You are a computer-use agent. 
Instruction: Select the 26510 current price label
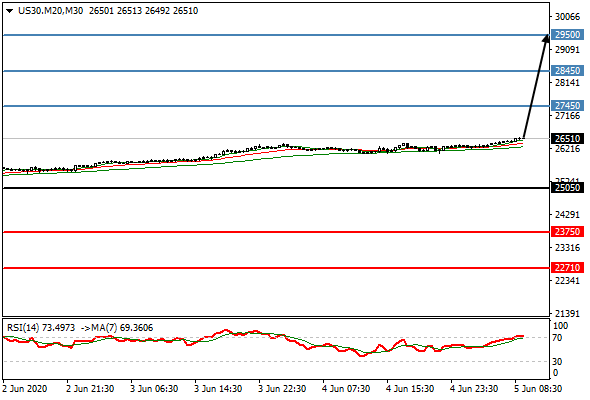coord(567,138)
